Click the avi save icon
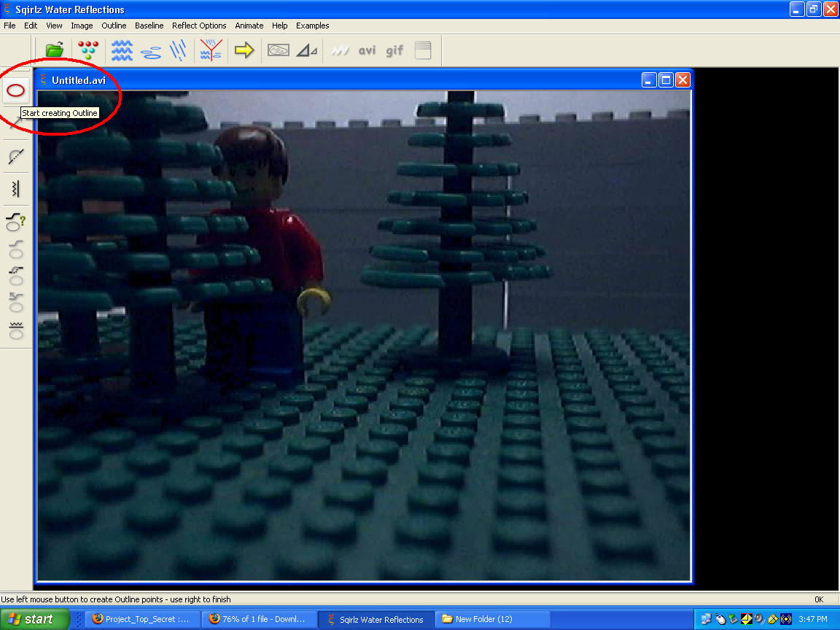The height and width of the screenshot is (630, 840). click(367, 50)
